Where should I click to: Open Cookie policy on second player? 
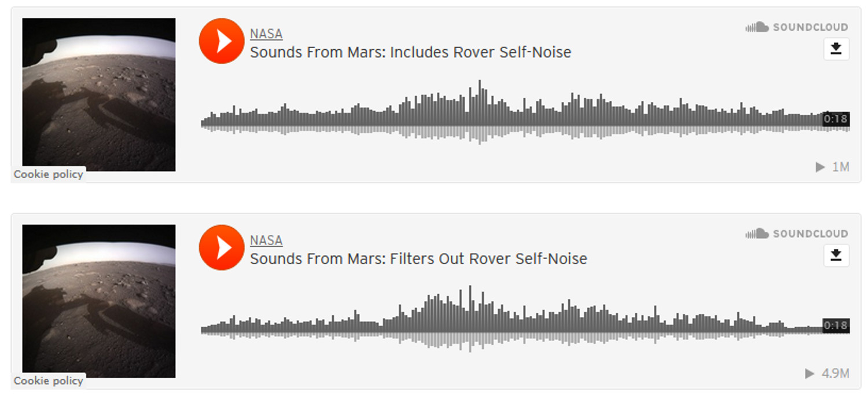coord(49,381)
